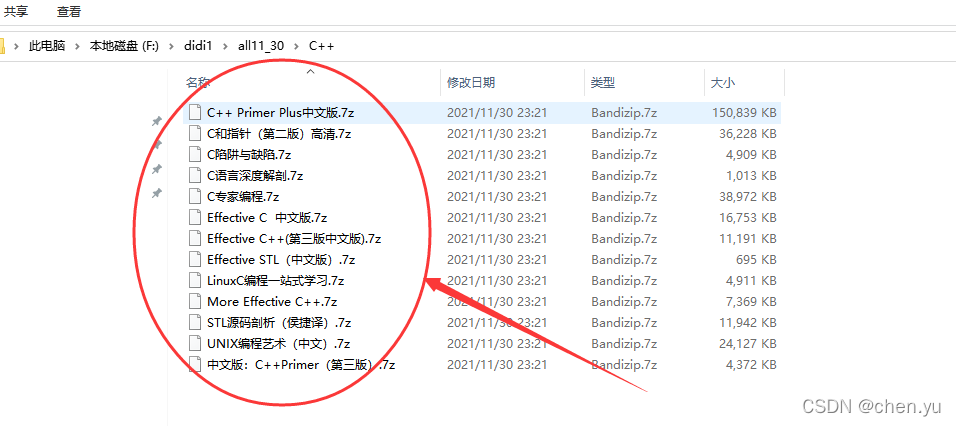This screenshot has width=956, height=426.
Task: Click the sort direction arrow above 名称
Action: click(310, 71)
